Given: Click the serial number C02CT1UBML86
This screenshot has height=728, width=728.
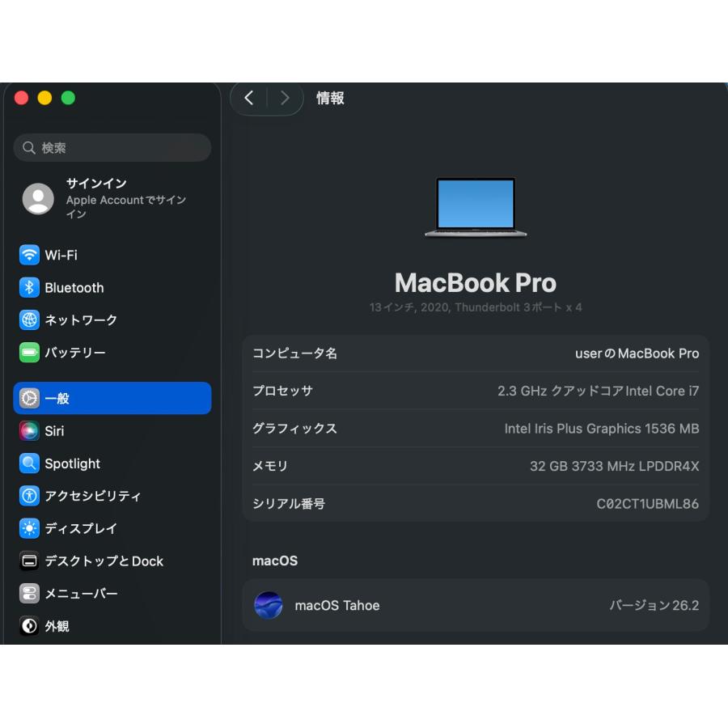Looking at the screenshot, I should pos(648,504).
